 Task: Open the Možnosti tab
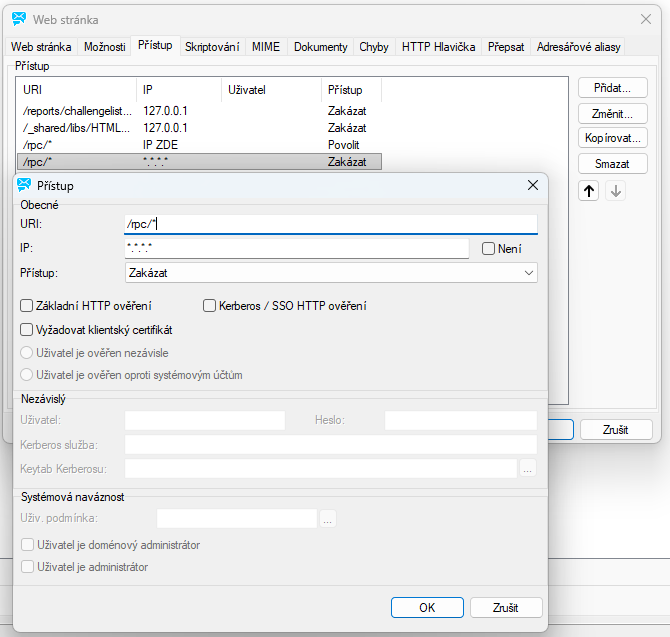(x=105, y=47)
